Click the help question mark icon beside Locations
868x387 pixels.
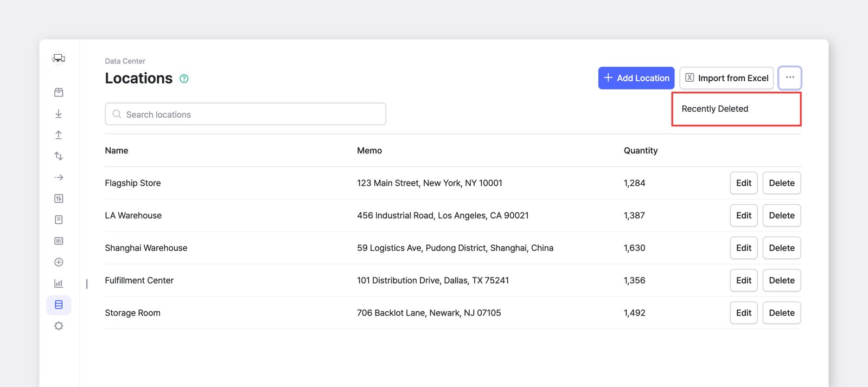point(184,79)
